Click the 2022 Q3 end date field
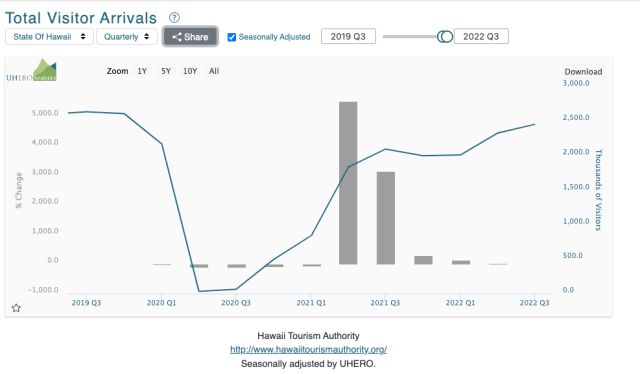 click(481, 36)
